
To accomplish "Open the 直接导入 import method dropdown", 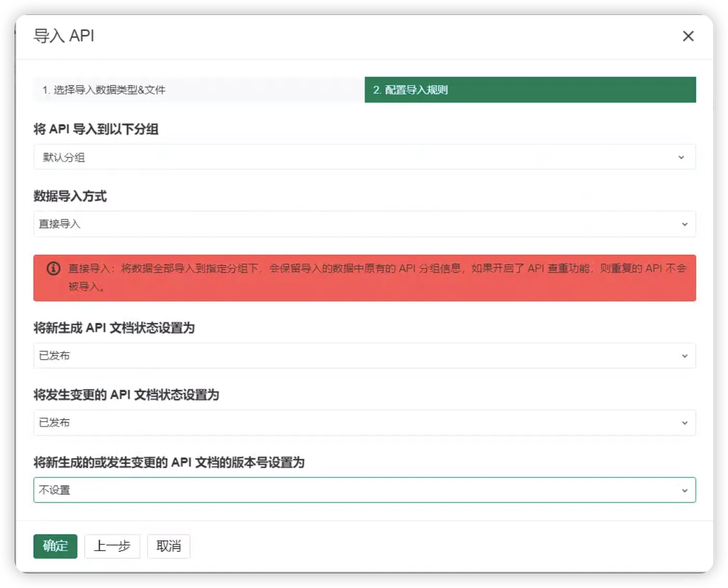I will (365, 224).
